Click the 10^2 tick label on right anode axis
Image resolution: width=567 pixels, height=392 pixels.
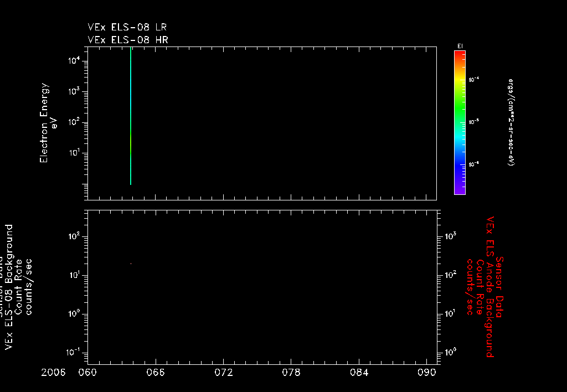click(451, 275)
